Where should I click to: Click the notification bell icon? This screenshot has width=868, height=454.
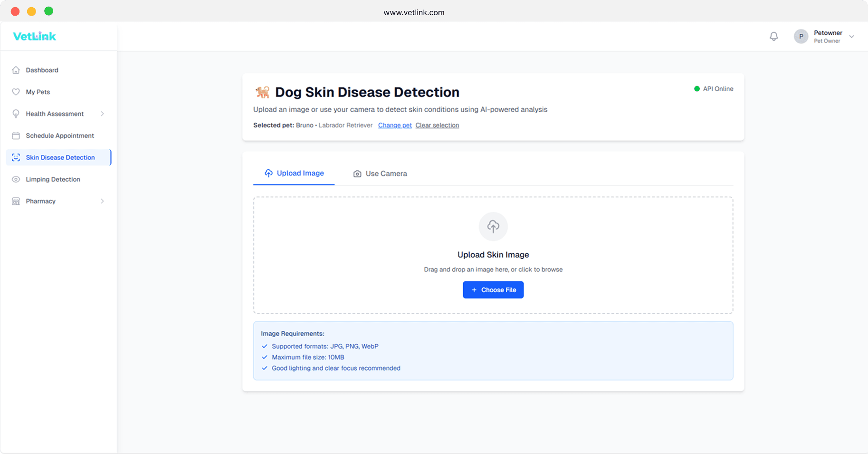point(774,36)
